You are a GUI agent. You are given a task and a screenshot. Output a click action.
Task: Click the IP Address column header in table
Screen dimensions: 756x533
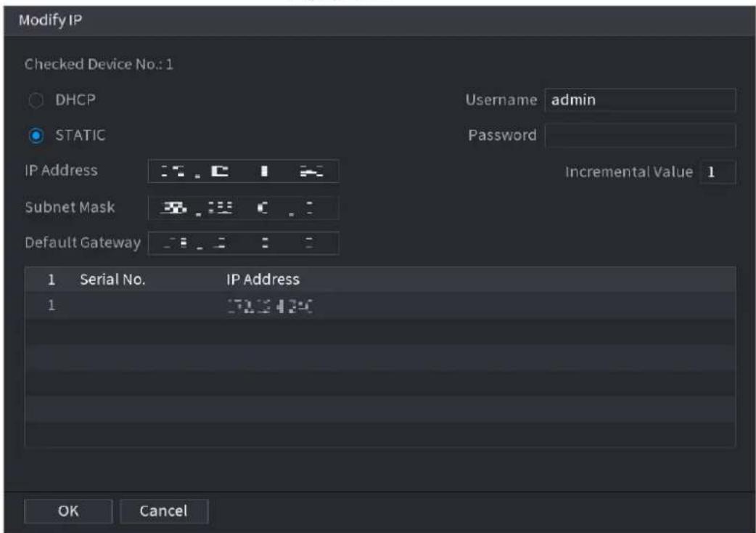(263, 280)
